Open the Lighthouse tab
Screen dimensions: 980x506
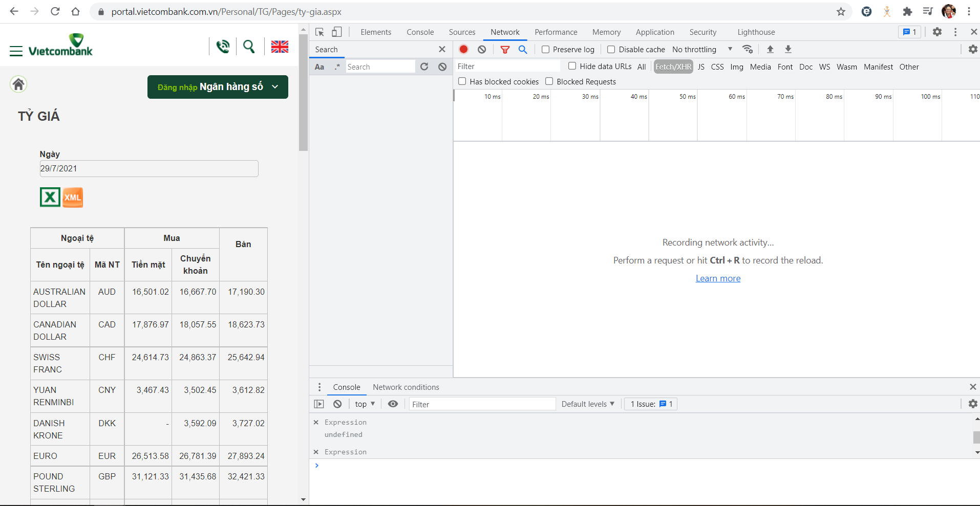[x=756, y=32]
